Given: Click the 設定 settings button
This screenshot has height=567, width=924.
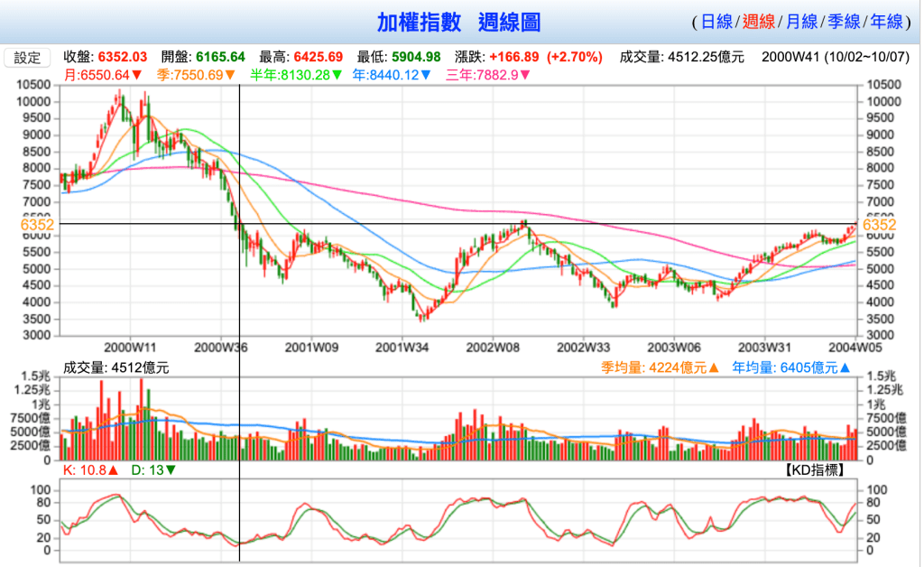Looking at the screenshot, I should coord(27,58).
